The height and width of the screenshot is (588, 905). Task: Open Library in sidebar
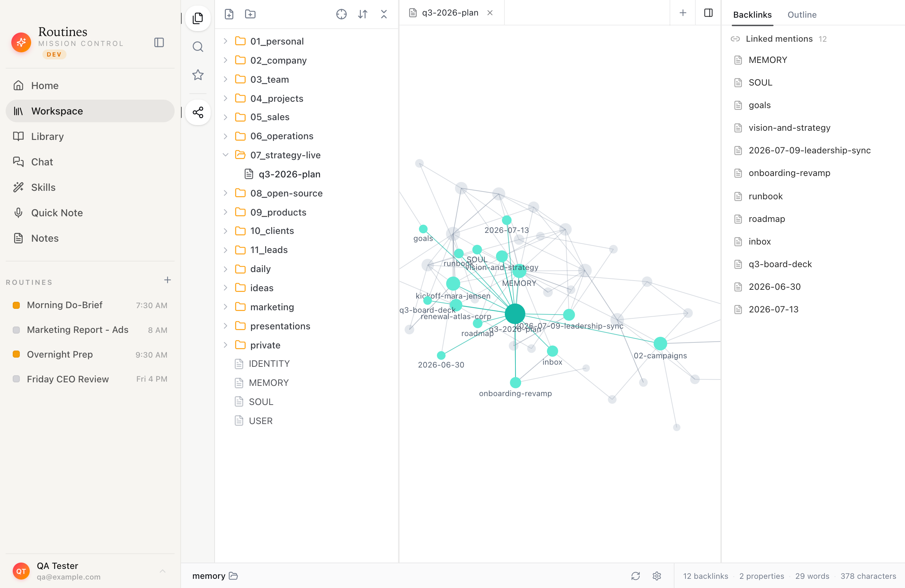tap(90, 136)
